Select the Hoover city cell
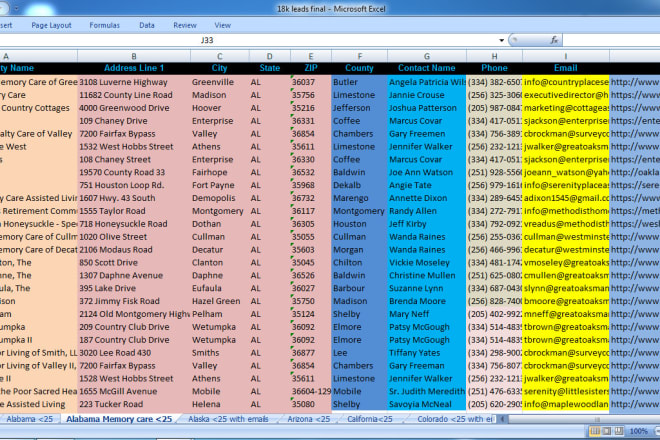Viewport: 660px width, 440px height. click(219, 108)
